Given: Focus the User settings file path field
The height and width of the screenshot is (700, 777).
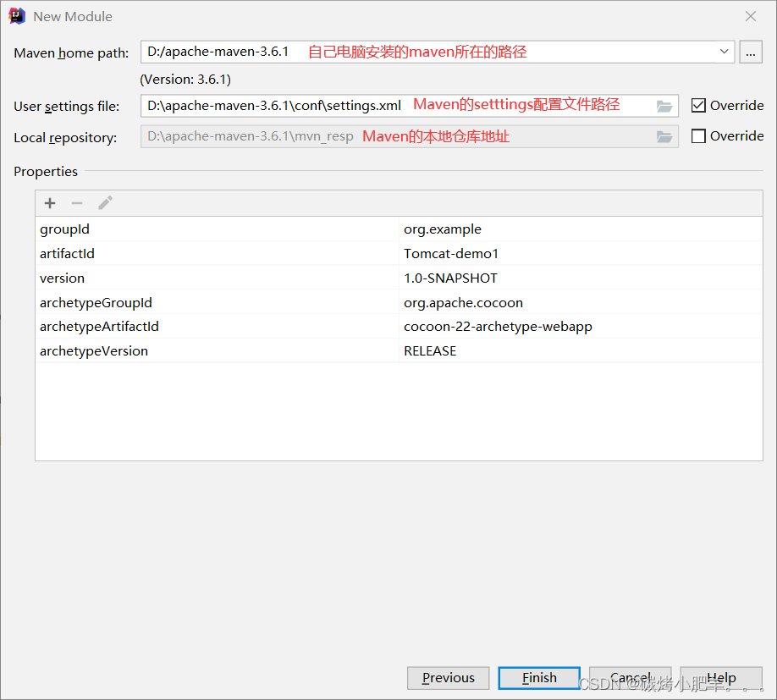Looking at the screenshot, I should (x=410, y=106).
